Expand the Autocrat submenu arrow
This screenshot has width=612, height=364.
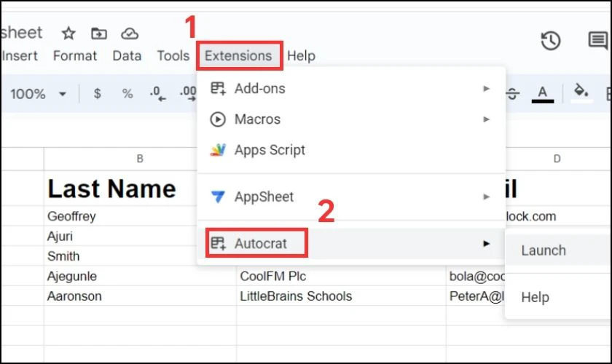(x=487, y=243)
